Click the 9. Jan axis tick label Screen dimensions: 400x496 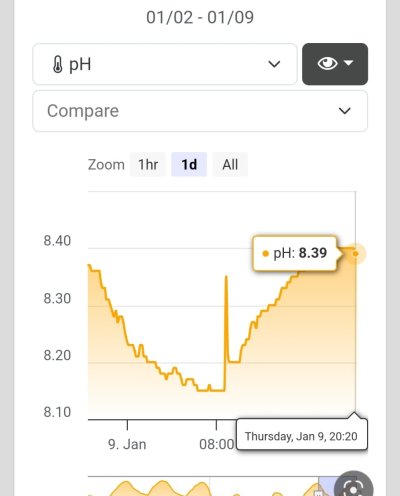tap(127, 444)
